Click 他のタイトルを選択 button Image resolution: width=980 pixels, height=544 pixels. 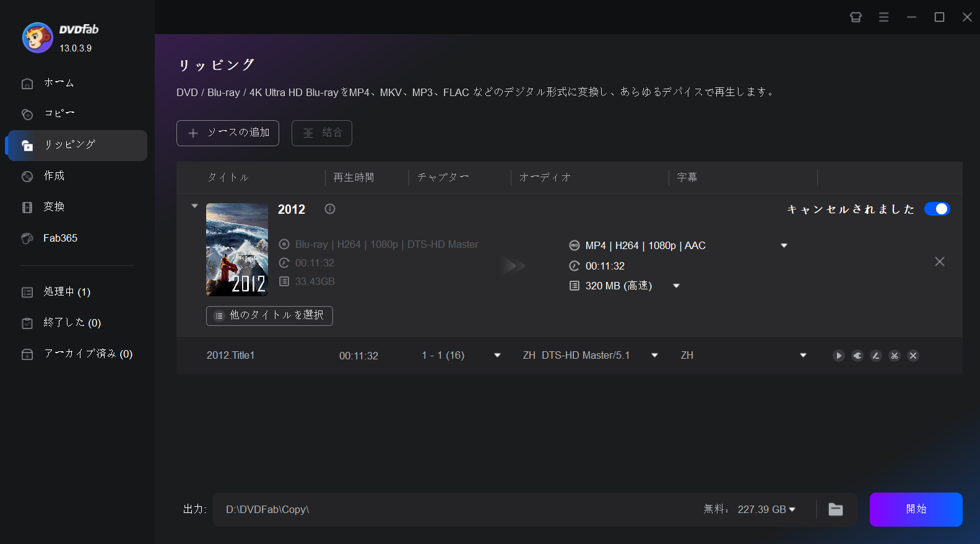coord(269,315)
